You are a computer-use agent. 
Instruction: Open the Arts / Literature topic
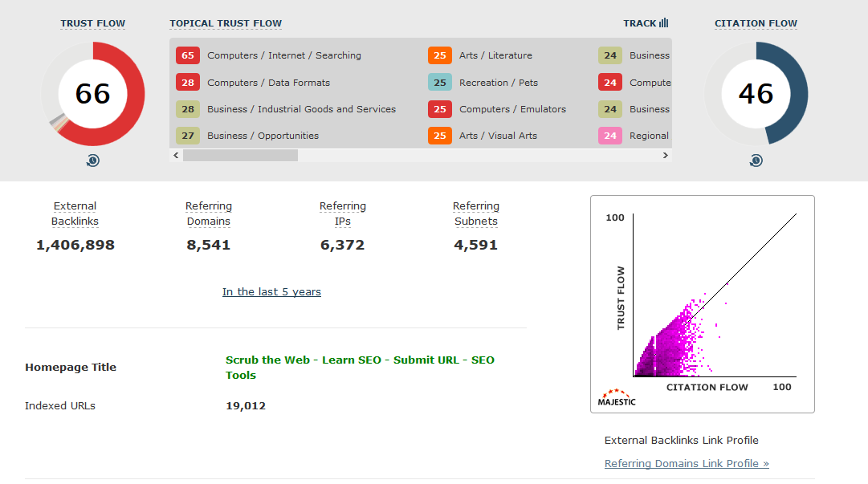tap(495, 55)
